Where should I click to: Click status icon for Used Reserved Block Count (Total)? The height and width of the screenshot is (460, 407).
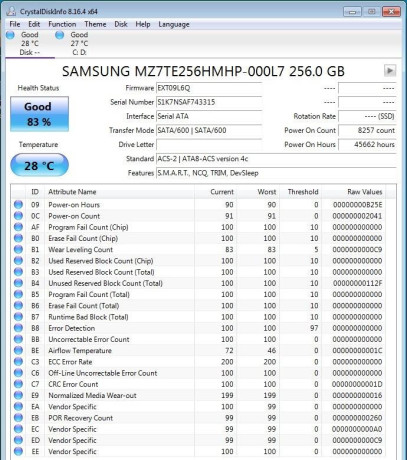click(18, 272)
